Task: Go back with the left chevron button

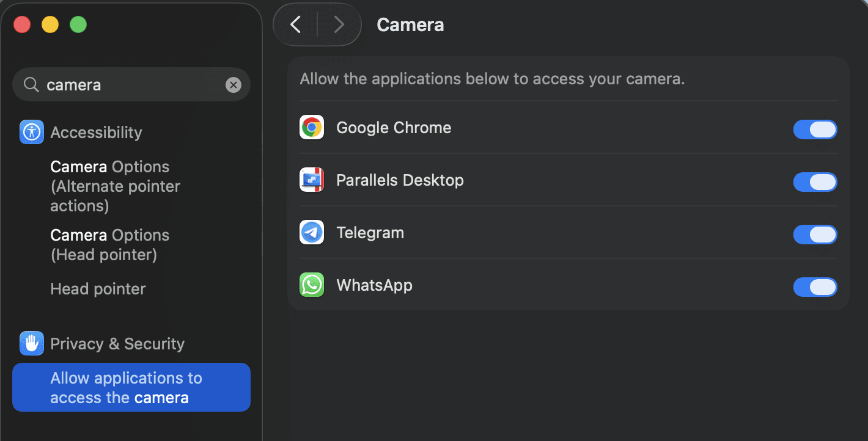Action: tap(295, 24)
